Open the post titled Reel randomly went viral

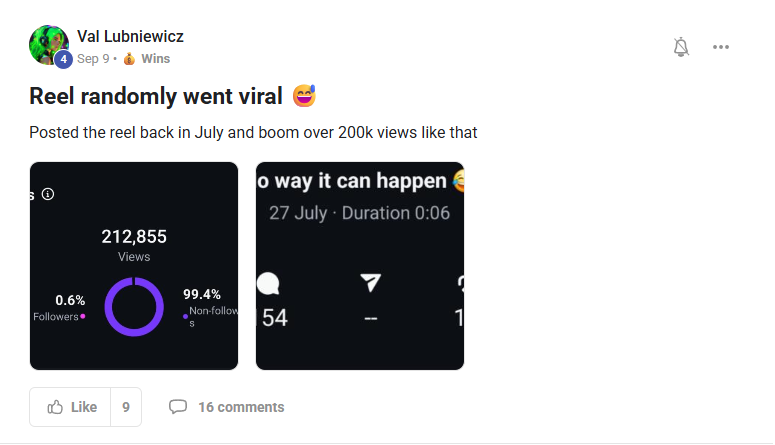pos(157,97)
